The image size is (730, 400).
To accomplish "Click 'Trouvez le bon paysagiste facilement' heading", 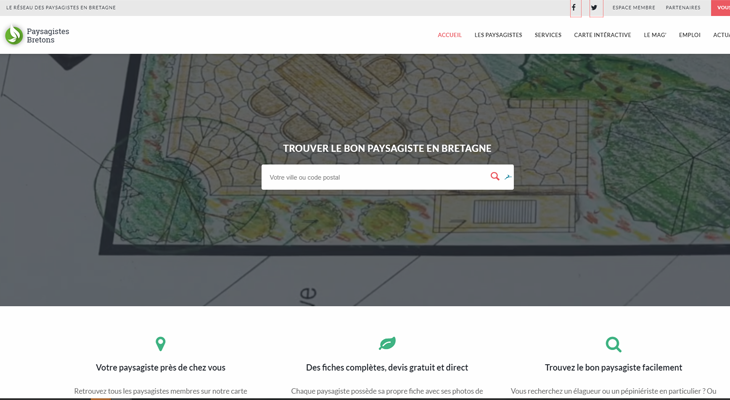I will [614, 367].
